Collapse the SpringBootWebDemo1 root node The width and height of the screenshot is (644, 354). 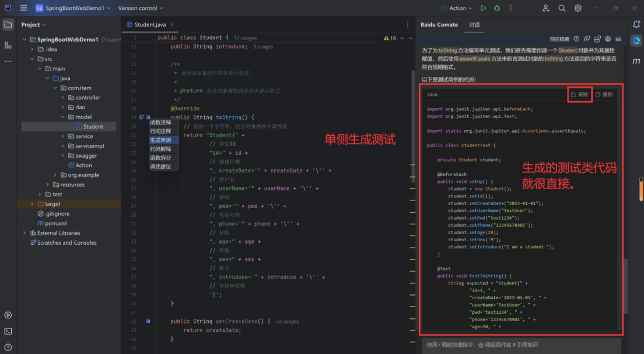24,40
